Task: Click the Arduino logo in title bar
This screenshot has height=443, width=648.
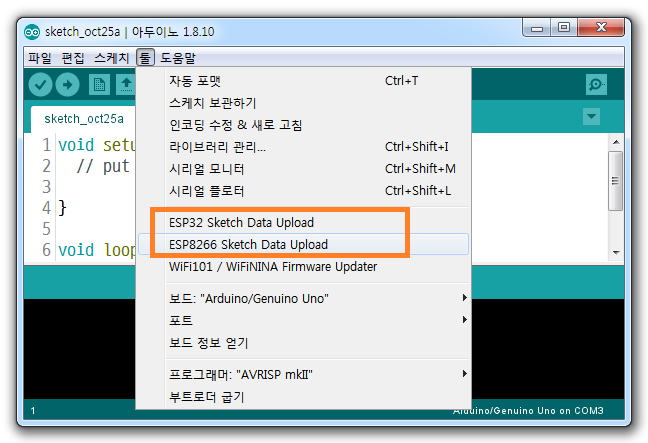Action: coord(32,32)
